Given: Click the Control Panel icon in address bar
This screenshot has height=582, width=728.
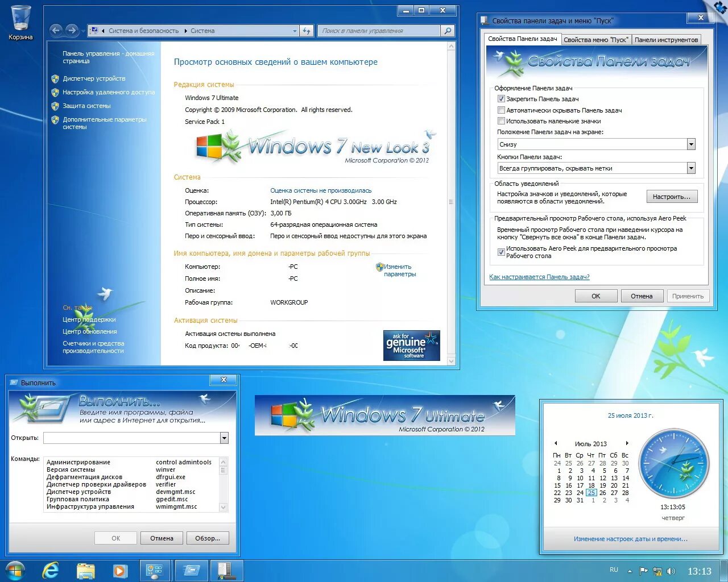Looking at the screenshot, I should tap(93, 31).
